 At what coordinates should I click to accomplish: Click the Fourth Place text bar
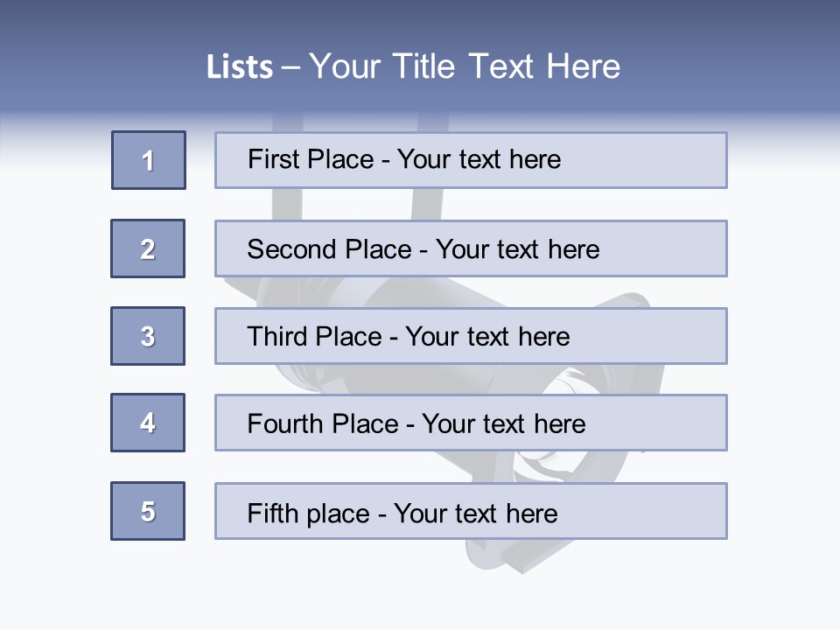(471, 423)
